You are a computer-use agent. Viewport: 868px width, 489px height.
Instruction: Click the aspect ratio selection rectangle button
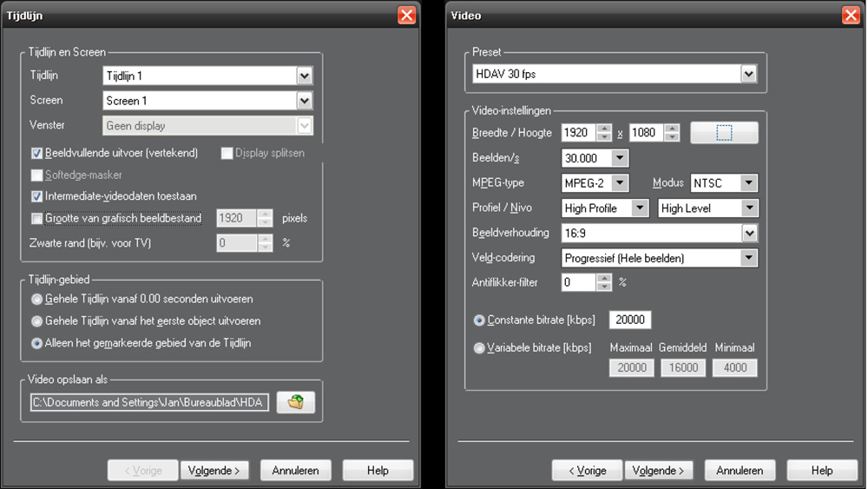point(724,133)
